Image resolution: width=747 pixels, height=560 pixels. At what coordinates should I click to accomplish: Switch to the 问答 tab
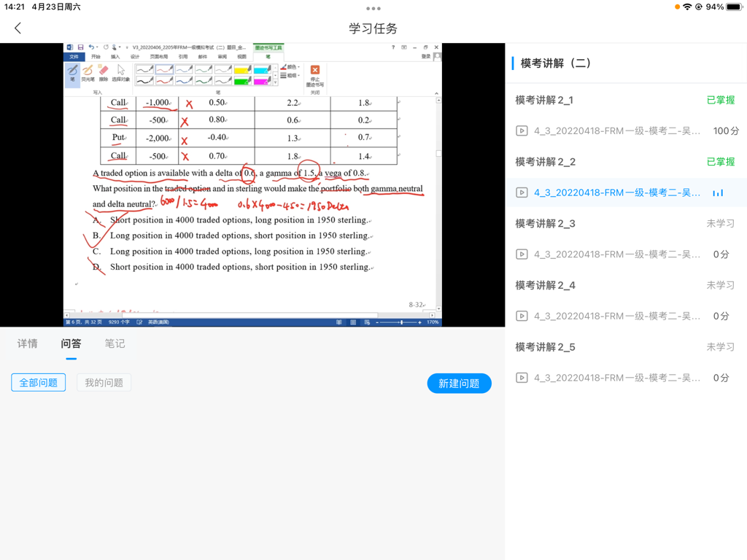point(71,344)
